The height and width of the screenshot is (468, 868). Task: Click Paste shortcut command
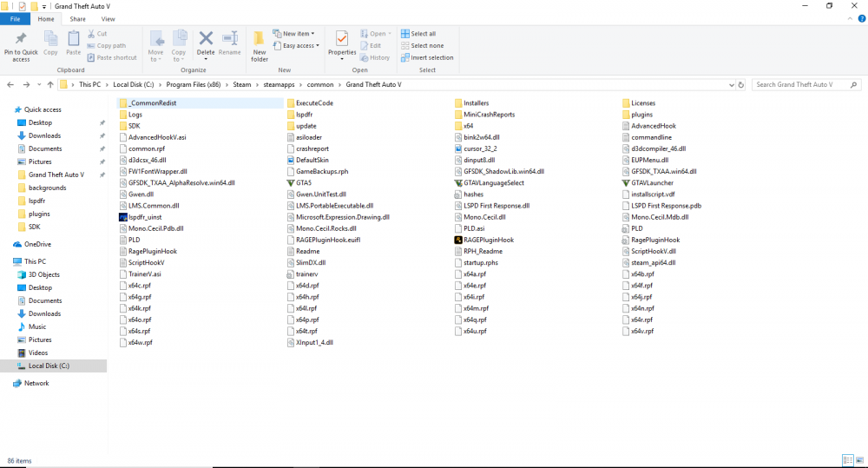click(x=112, y=57)
